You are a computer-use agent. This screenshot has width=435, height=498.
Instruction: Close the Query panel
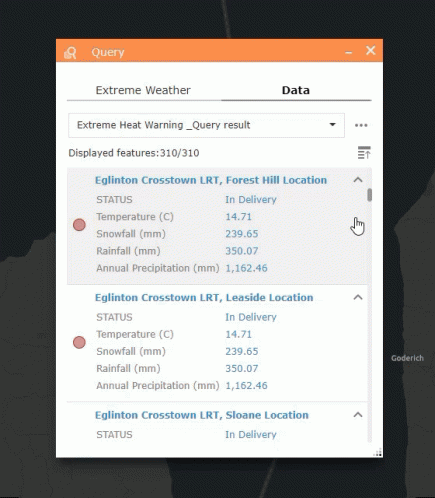tap(371, 50)
